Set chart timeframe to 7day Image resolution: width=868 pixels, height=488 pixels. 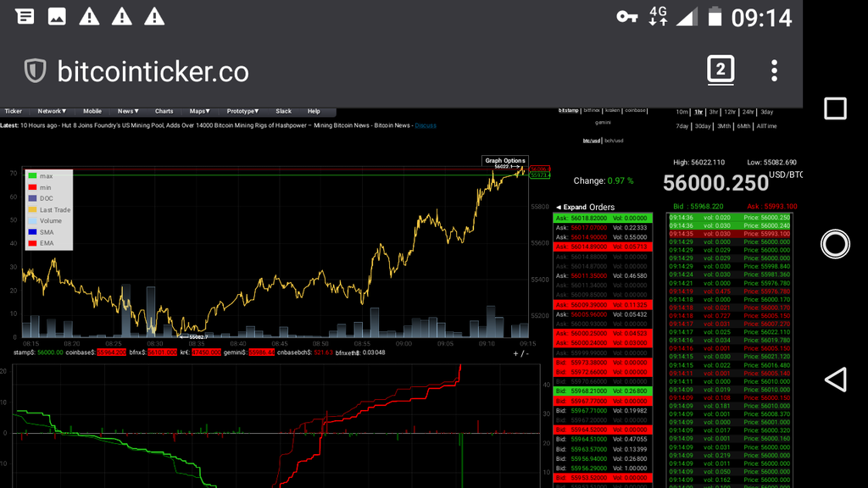[x=682, y=126]
